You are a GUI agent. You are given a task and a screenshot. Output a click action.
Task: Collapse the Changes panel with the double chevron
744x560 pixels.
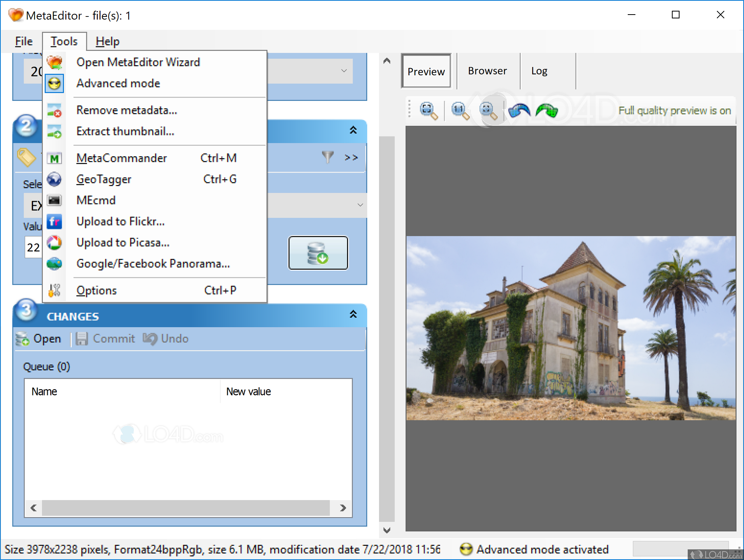click(353, 315)
